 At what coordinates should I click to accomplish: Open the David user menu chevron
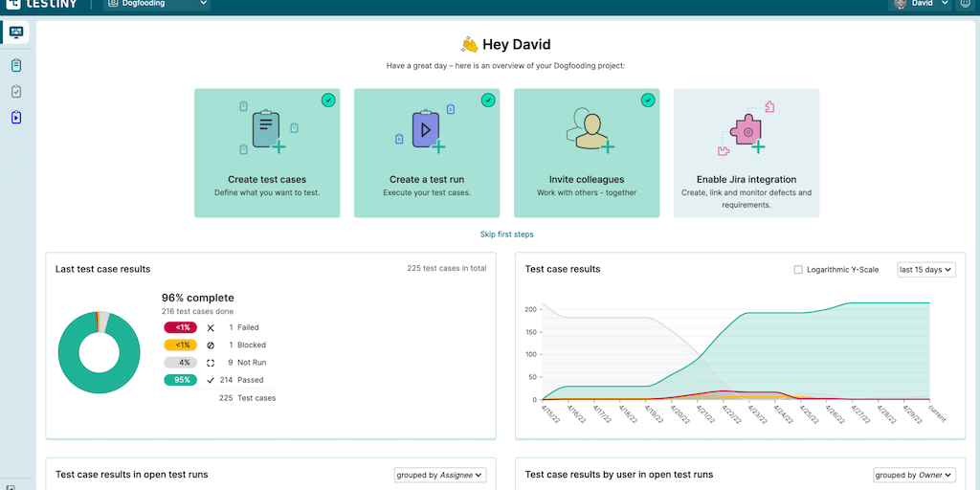(946, 4)
